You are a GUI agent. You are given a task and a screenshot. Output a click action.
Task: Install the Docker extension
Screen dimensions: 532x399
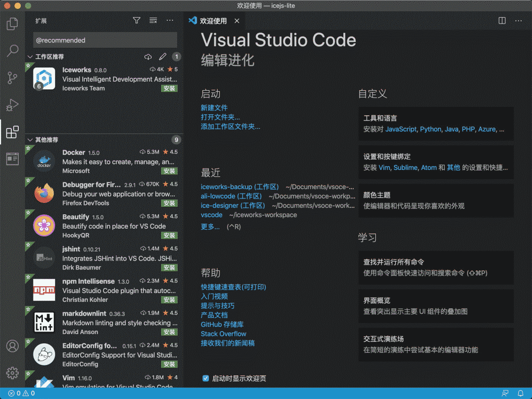(169, 171)
